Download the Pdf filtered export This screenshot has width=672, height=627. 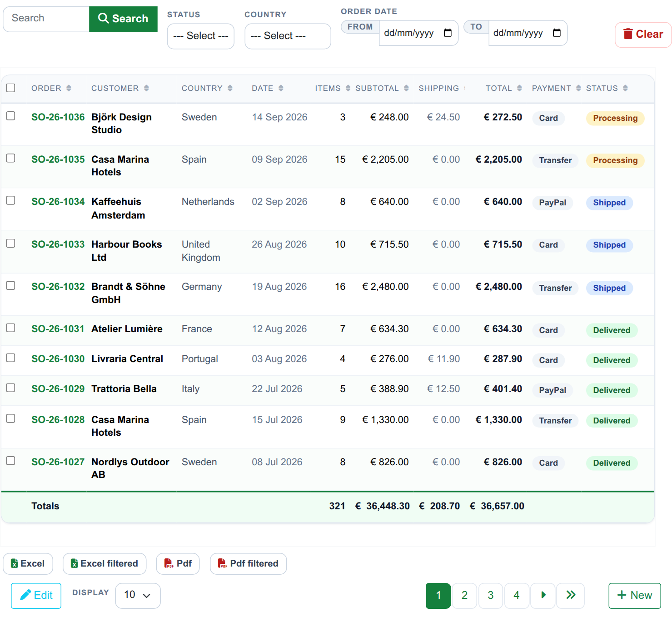[248, 564]
